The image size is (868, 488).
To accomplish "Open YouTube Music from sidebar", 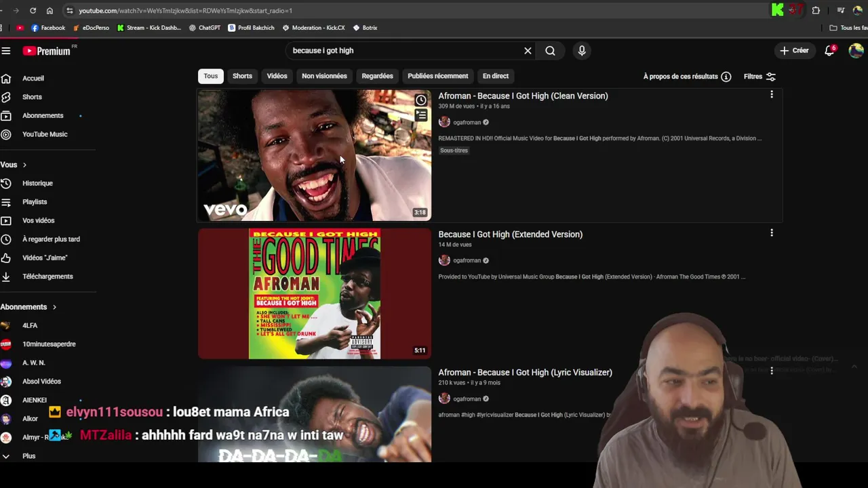I will (x=45, y=134).
